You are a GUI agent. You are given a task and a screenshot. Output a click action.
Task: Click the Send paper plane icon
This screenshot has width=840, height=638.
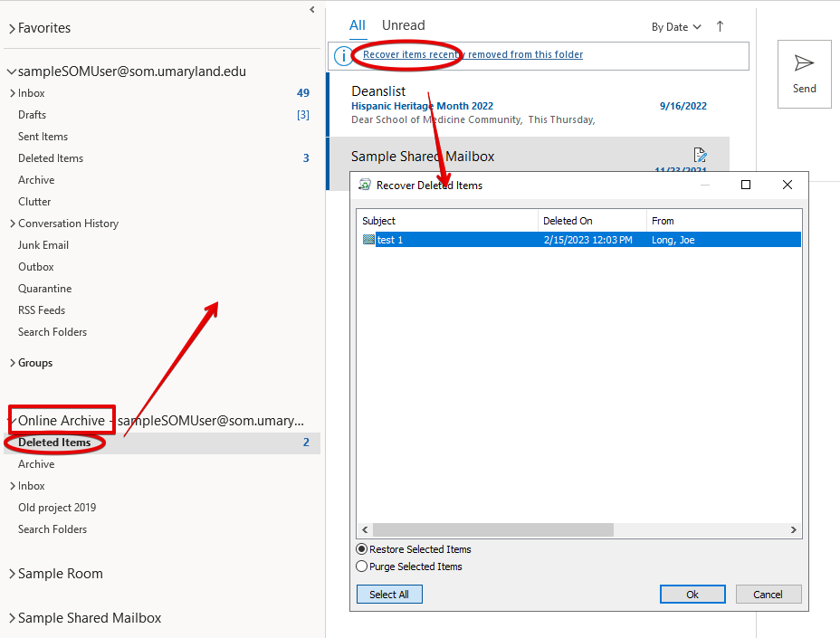(x=804, y=62)
